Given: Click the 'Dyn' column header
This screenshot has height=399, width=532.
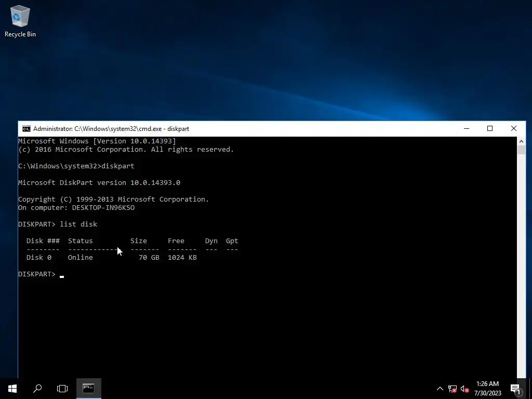Looking at the screenshot, I should (211, 241).
